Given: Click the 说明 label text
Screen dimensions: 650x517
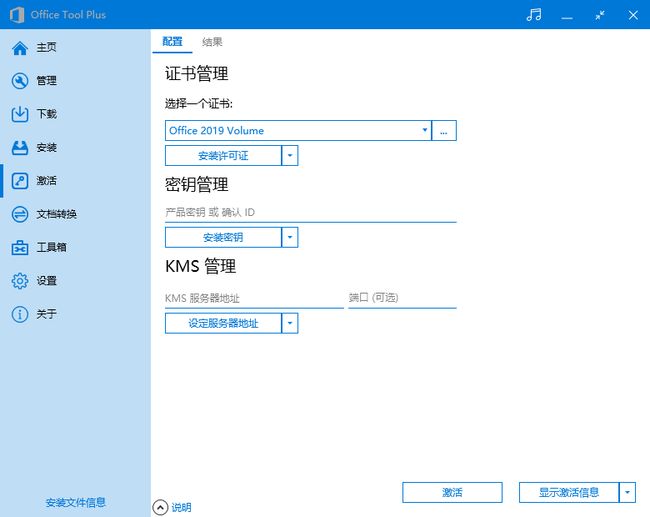Looking at the screenshot, I should [181, 507].
